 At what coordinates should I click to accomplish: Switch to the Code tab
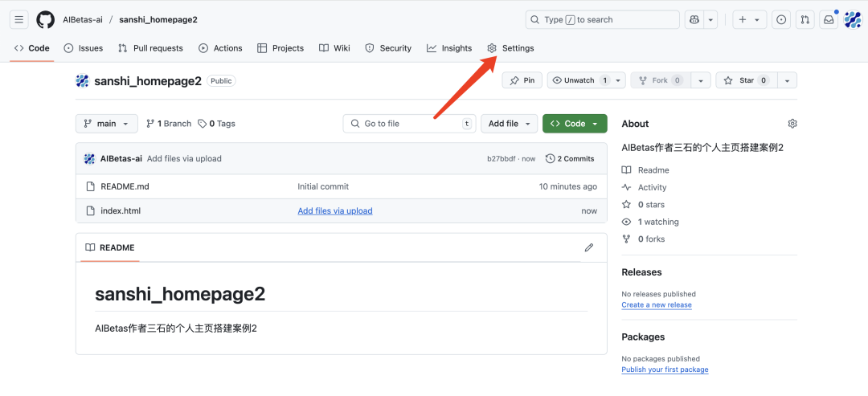(32, 48)
